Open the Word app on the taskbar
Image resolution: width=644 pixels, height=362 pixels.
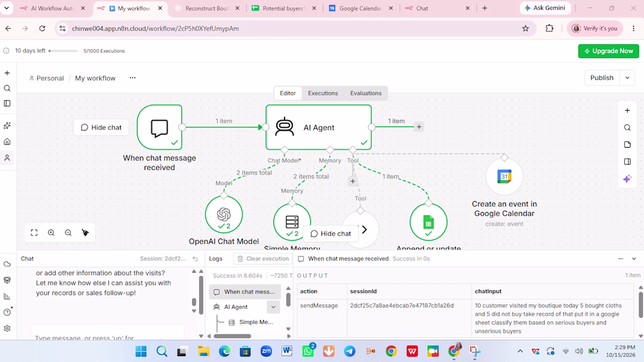click(x=287, y=351)
